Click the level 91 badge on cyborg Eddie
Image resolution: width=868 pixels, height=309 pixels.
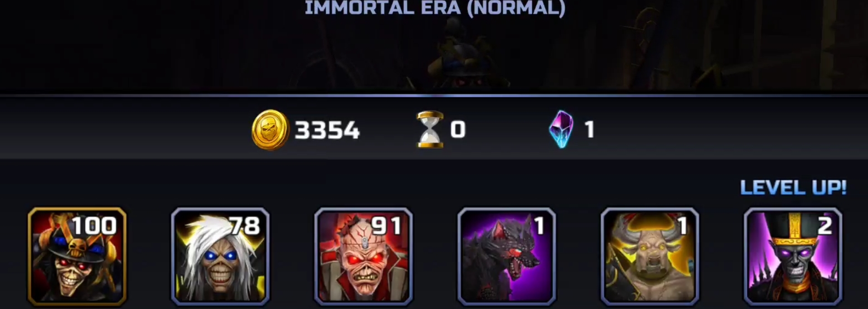point(386,226)
